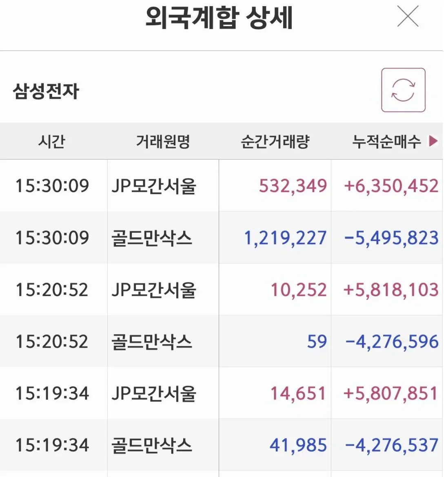Expand columns with the red arrow beside 누적순매수
Image resolution: width=448 pixels, height=477 pixels.
tap(433, 141)
